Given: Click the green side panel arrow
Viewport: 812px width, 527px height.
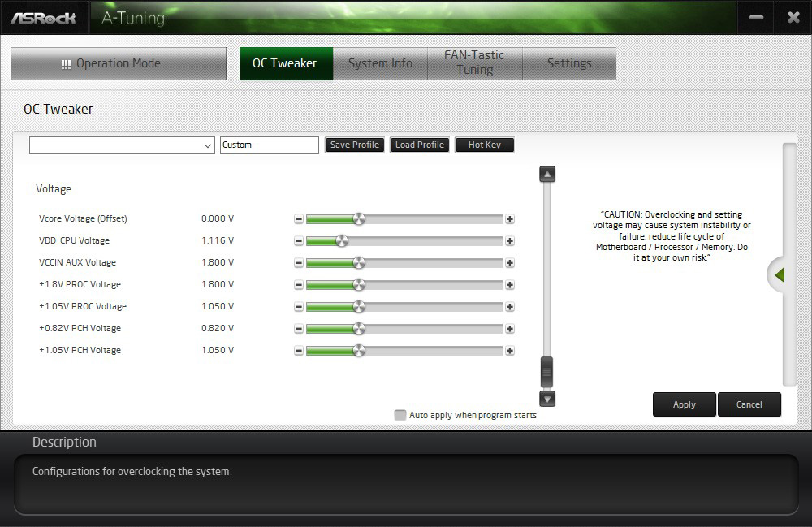Looking at the screenshot, I should coord(779,275).
